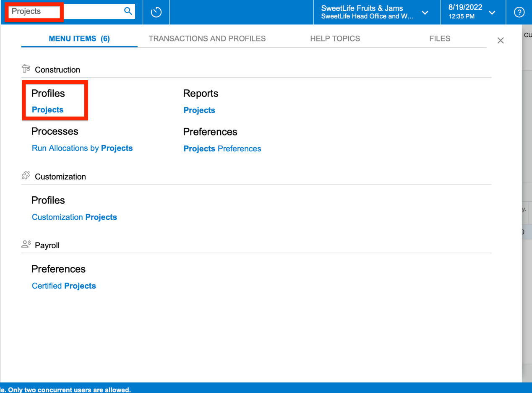Select the MENU ITEMS tab
The width and height of the screenshot is (532, 393).
coord(79,38)
